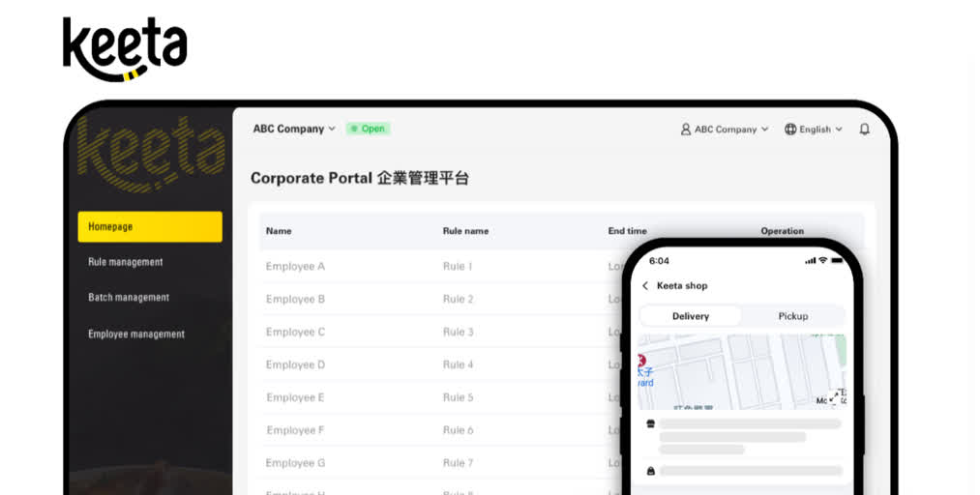Click the user profile icon
The width and height of the screenshot is (980, 495).
point(686,130)
